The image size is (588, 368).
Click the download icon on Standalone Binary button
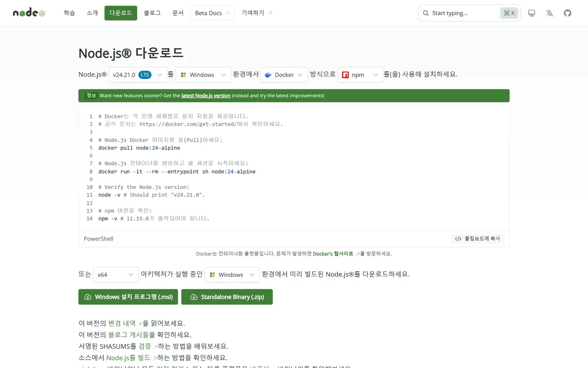(194, 297)
